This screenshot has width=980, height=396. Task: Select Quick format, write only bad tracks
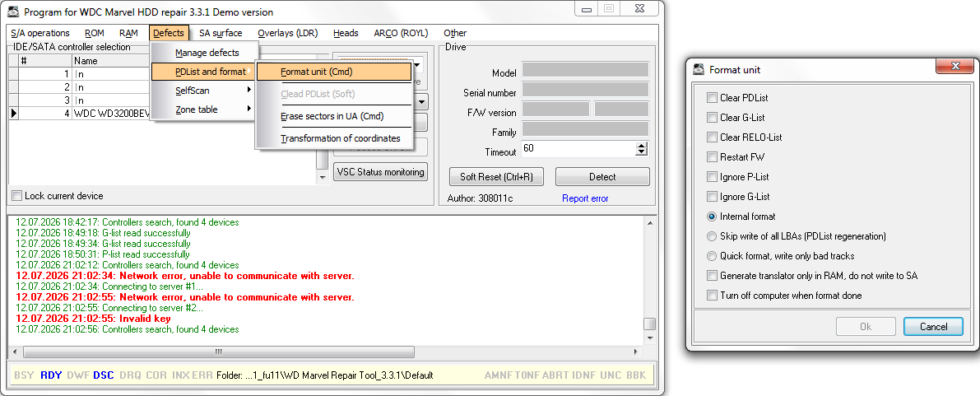[711, 256]
